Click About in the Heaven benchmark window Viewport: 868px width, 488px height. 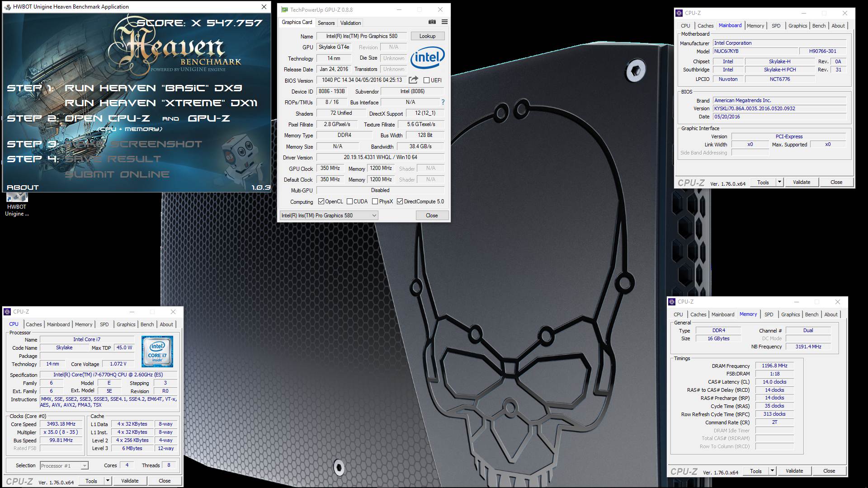tap(23, 188)
